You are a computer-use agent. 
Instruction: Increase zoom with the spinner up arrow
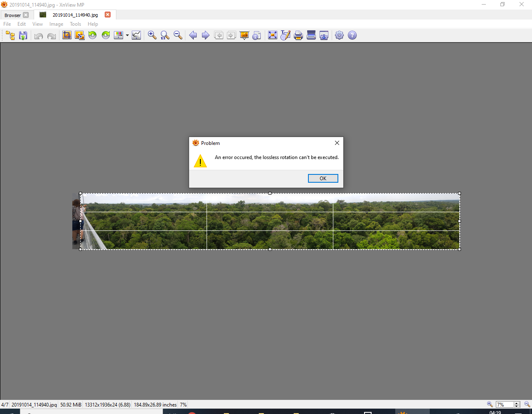517,403
